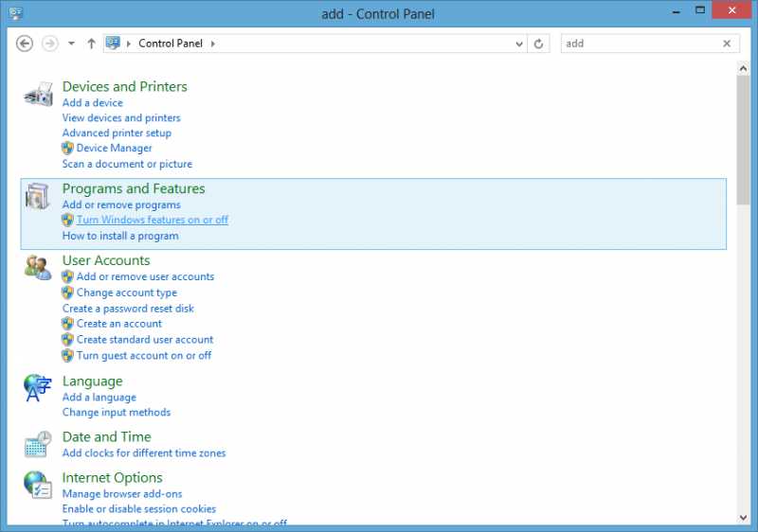Click shield icon beside Create an account
Image resolution: width=758 pixels, height=532 pixels.
[67, 324]
